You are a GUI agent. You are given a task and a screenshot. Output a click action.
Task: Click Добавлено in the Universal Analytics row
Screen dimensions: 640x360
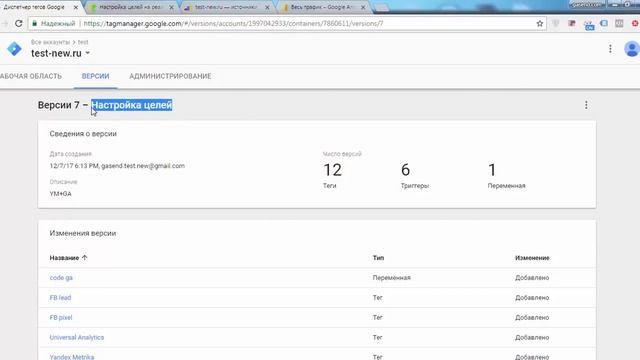pos(532,338)
